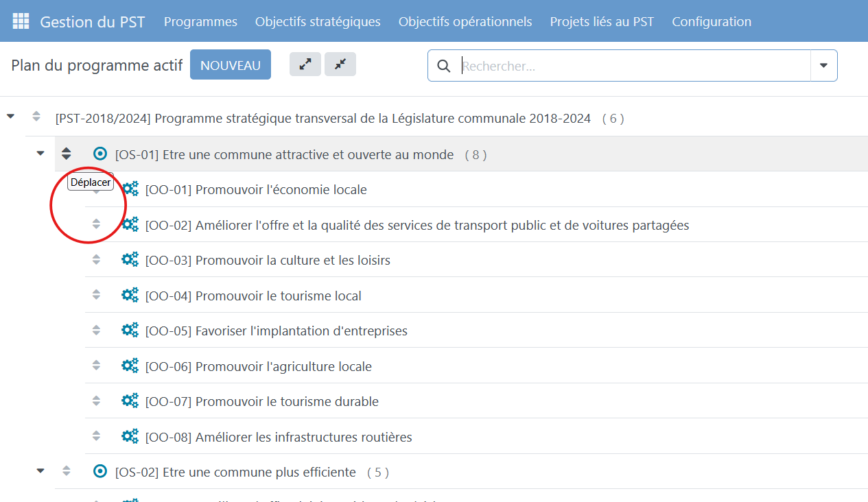Click the collapse all arrows button
This screenshot has width=868, height=502.
[340, 64]
